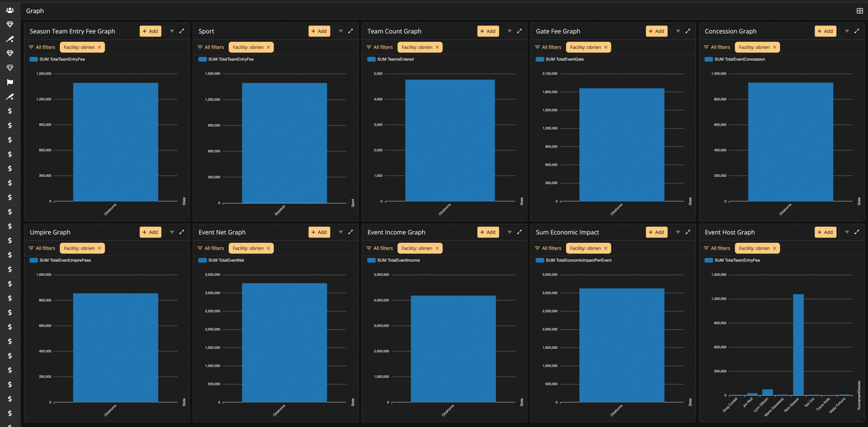This screenshot has height=427, width=868.
Task: Remove Facility obrien filter on Gate Fee Graph
Action: coord(606,47)
